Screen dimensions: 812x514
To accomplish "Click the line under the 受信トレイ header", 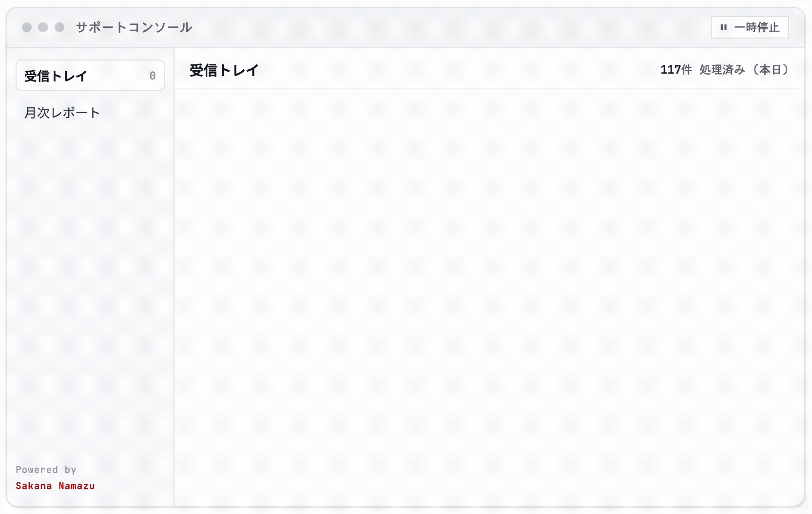I will pyautogui.click(x=489, y=89).
